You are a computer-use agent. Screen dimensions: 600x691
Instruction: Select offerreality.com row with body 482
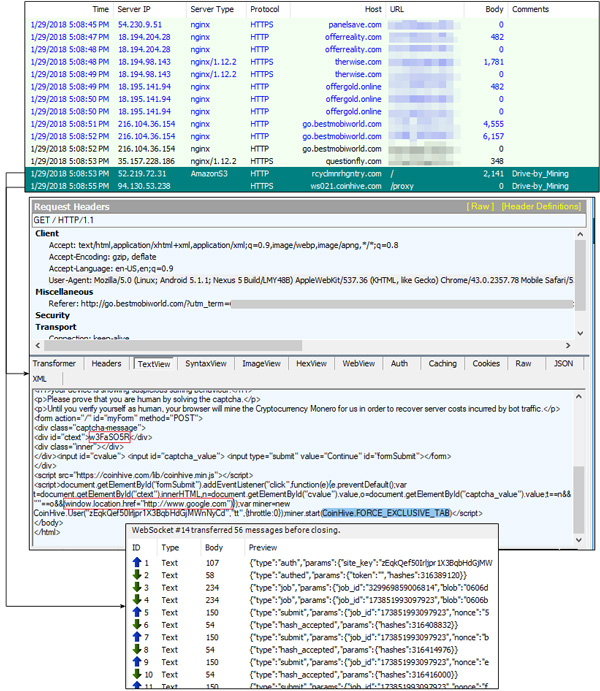312,37
